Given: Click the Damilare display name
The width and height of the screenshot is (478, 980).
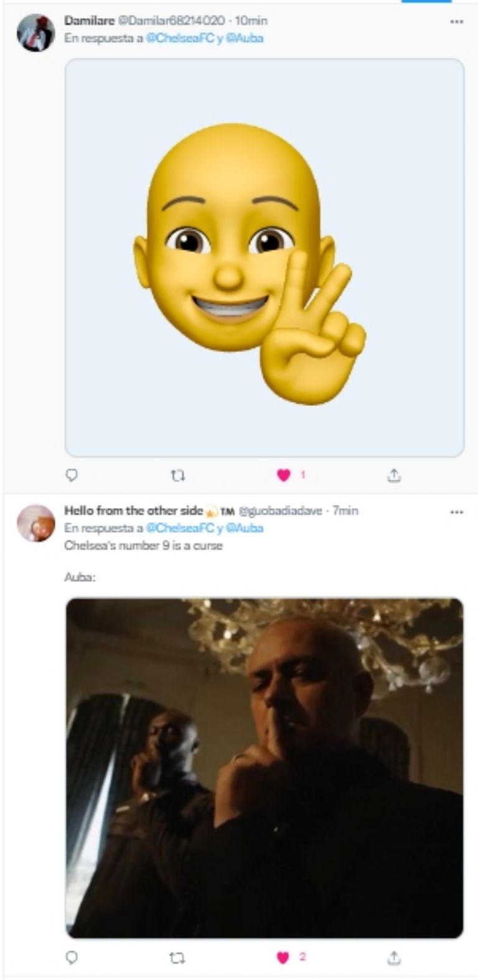Looking at the screenshot, I should point(90,21).
